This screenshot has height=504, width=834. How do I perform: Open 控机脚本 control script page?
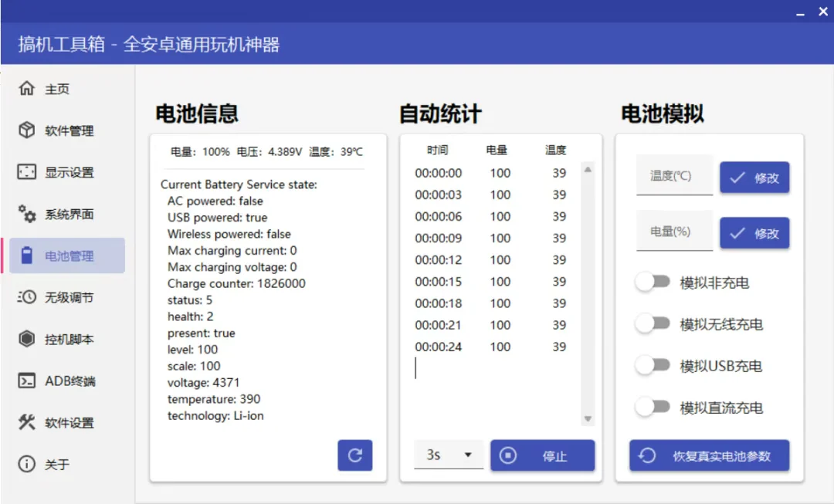tap(58, 339)
